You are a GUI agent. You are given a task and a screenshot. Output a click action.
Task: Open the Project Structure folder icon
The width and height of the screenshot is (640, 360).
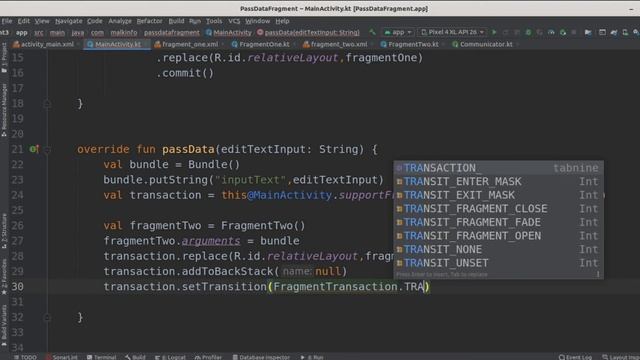(588, 32)
